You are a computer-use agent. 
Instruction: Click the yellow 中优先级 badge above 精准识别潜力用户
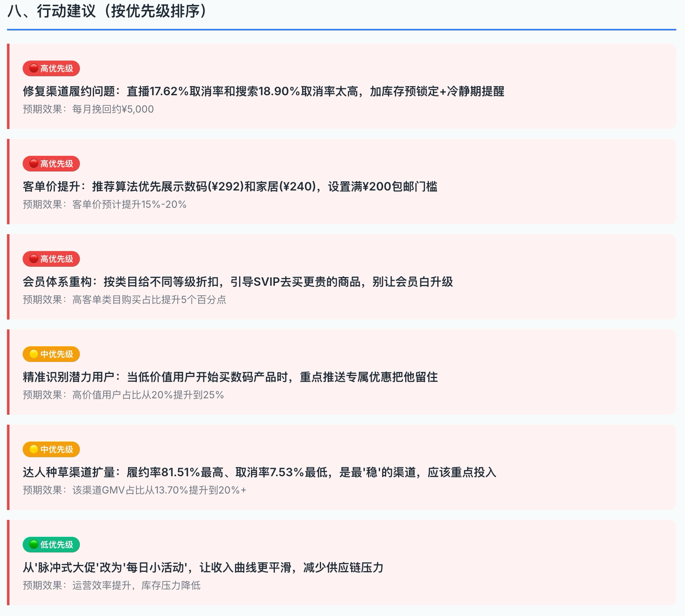pos(51,354)
